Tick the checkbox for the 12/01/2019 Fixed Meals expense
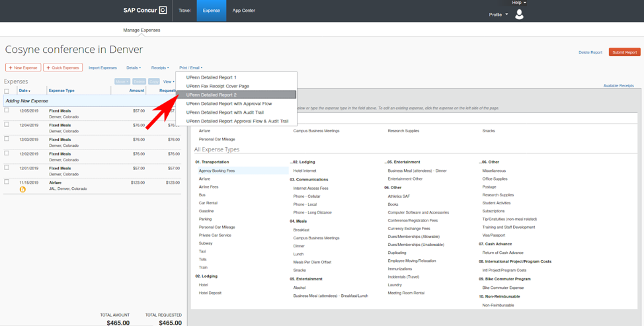This screenshot has height=326, width=644. click(x=7, y=167)
